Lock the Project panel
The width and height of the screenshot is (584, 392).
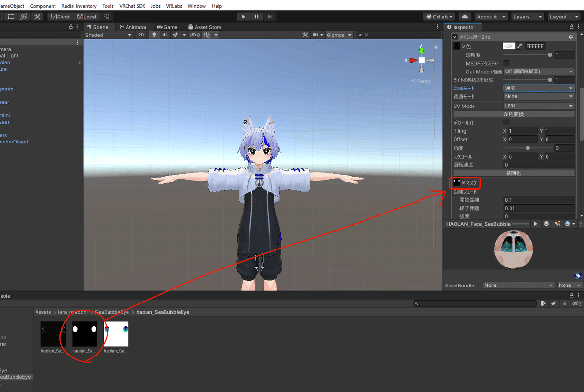pyautogui.click(x=572, y=296)
